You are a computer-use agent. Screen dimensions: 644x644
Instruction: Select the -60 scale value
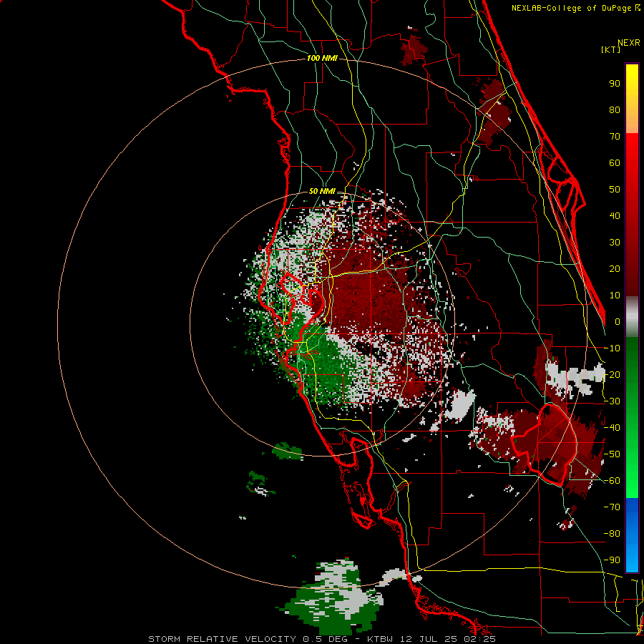coord(613,481)
